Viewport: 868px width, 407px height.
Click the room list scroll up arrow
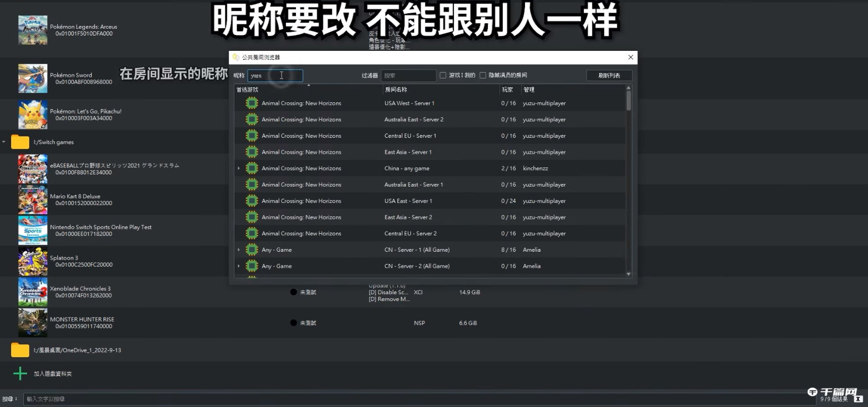(628, 87)
